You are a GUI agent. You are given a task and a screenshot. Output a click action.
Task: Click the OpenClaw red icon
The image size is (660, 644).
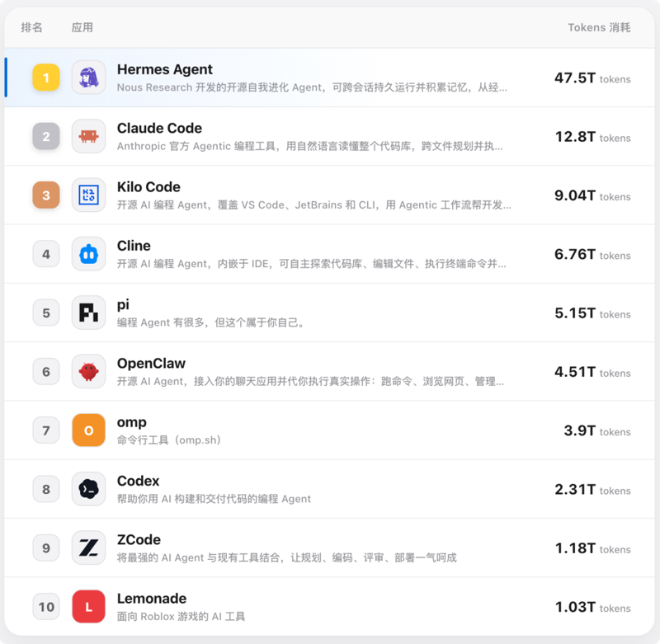[88, 371]
